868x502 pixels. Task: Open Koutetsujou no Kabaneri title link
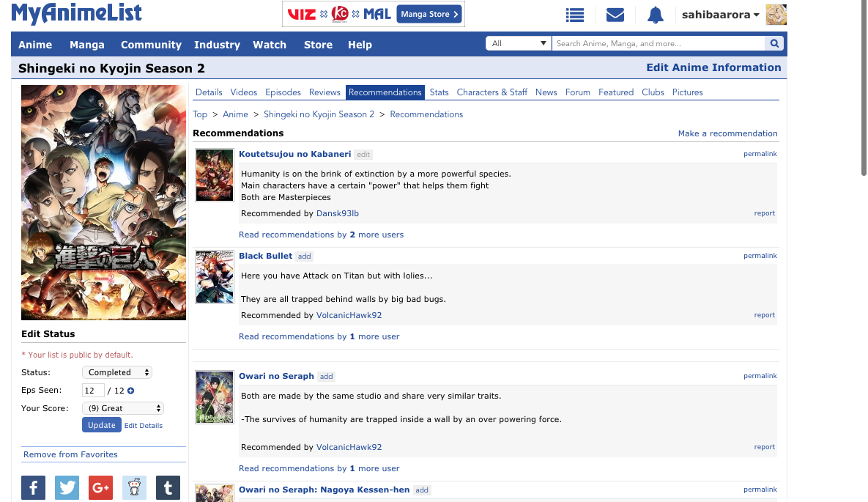coord(295,154)
